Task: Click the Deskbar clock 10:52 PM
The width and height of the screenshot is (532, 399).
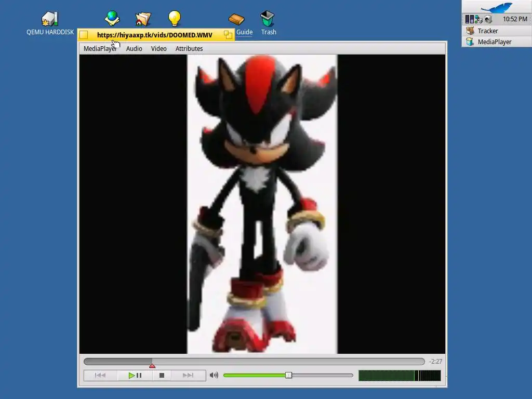Action: 515,19
